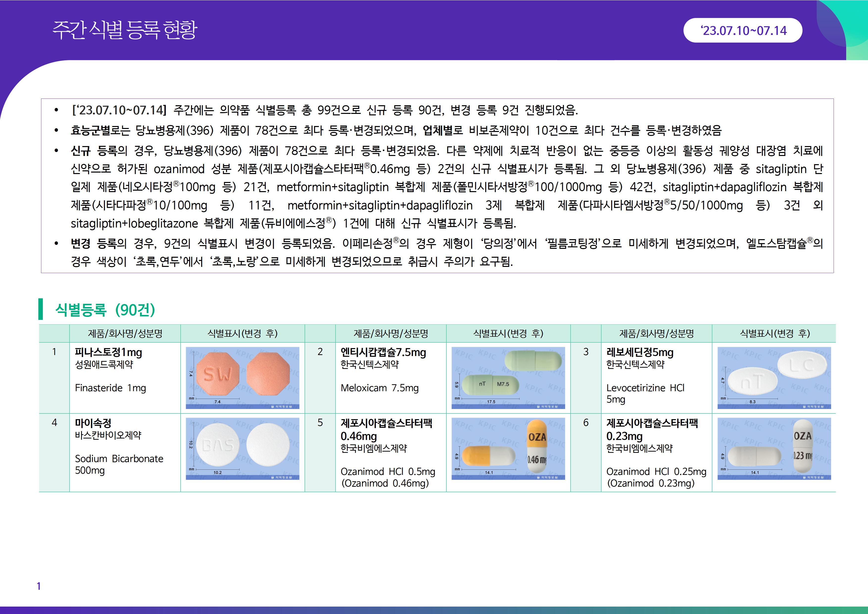The image size is (868, 614).
Task: Click the ingredient text Finasteride 1mg
Action: click(x=110, y=388)
